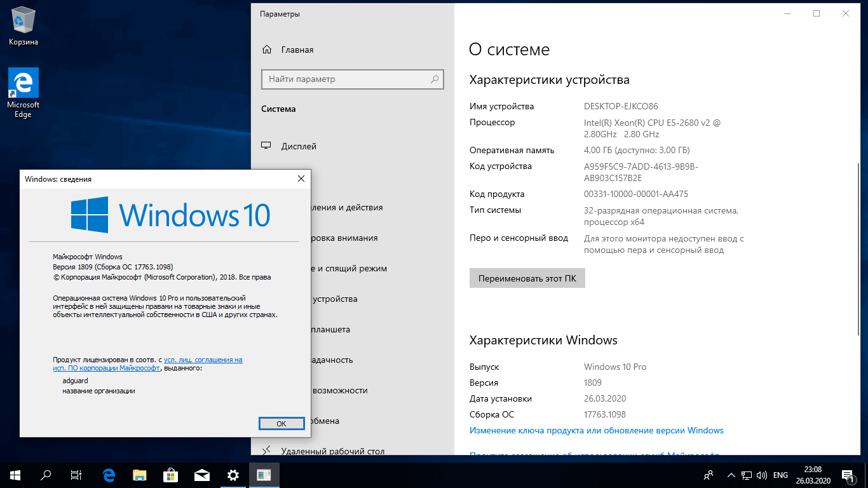
Task: Launch Edge from the taskbar
Action: coord(109,475)
